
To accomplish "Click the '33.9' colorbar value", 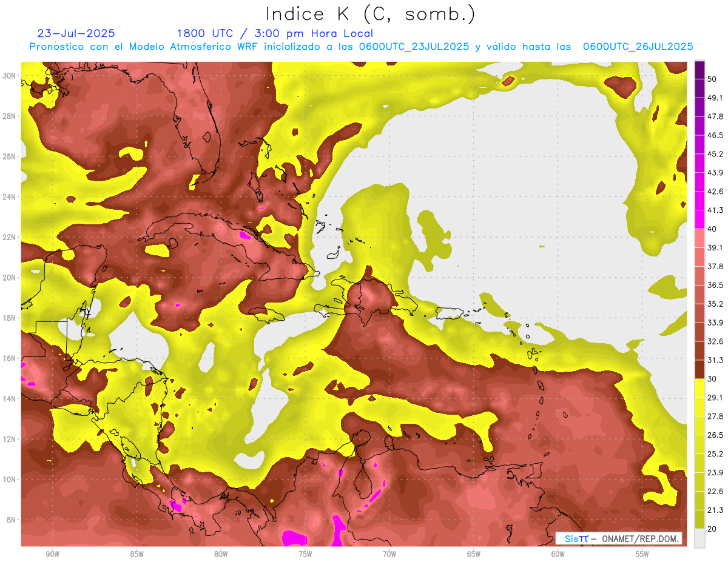I will click(715, 323).
